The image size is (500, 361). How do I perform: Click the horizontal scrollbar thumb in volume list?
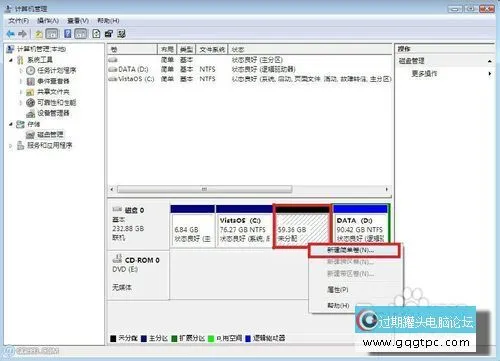coord(205,189)
